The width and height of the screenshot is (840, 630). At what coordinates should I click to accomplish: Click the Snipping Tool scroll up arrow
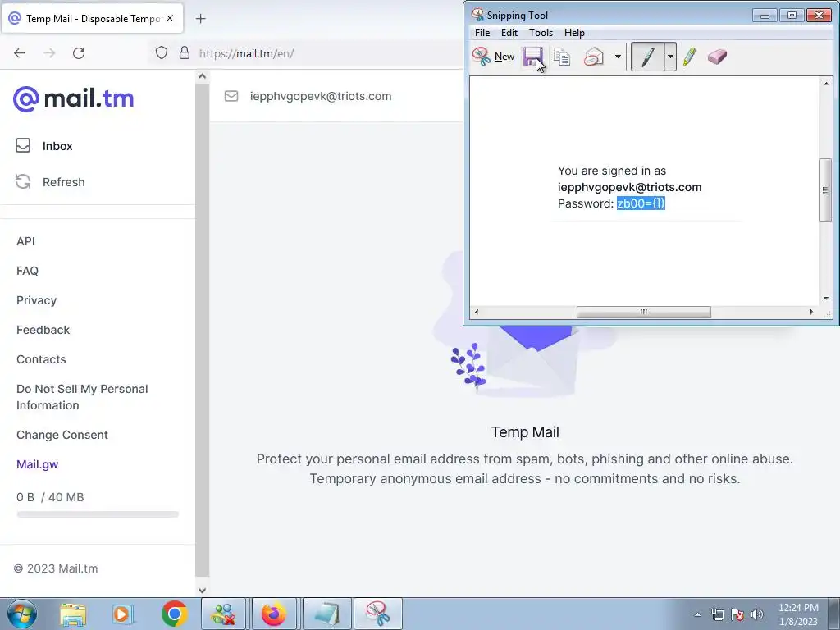click(x=825, y=84)
